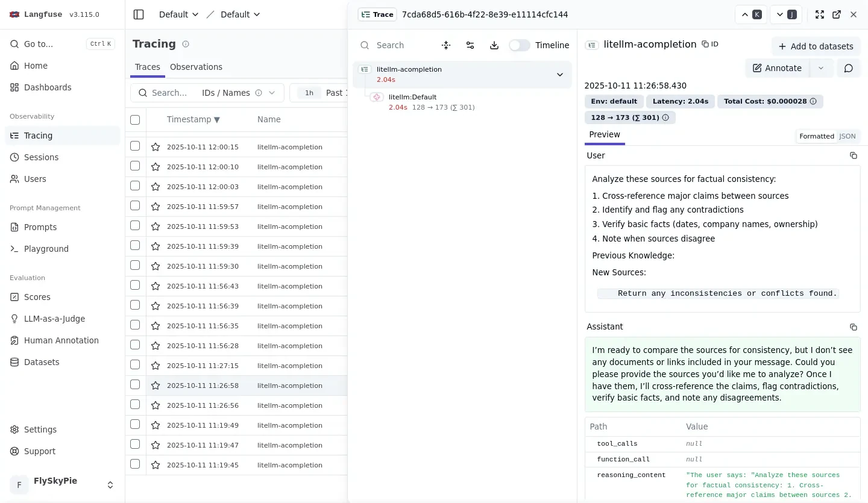The height and width of the screenshot is (503, 868).
Task: Collapse the litellm-acompletion trace node
Action: click(559, 75)
